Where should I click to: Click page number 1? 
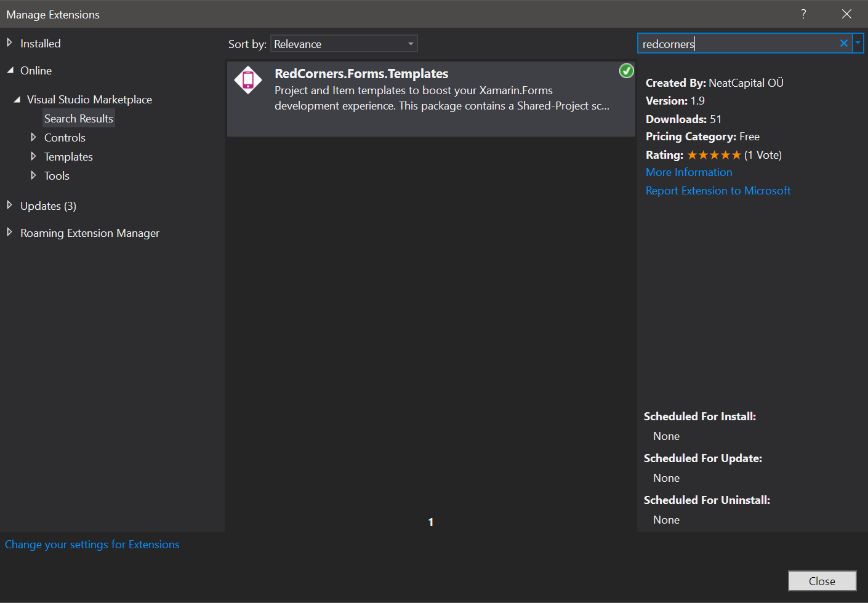pos(431,522)
